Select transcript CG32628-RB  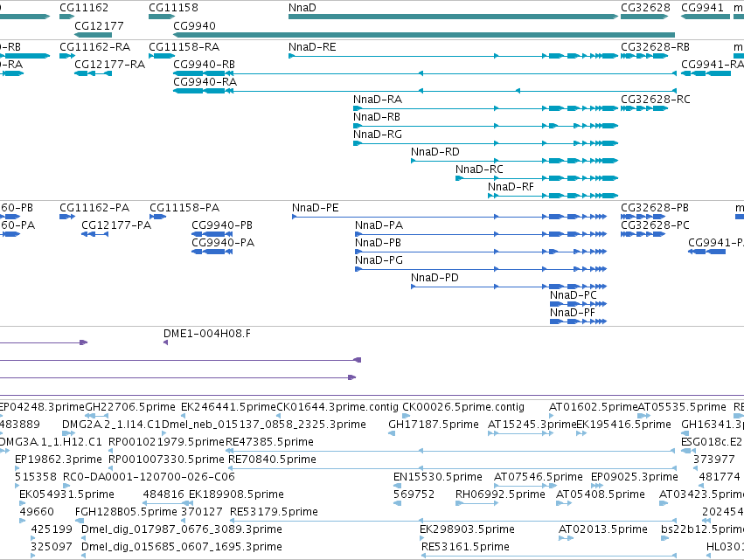coord(644,56)
